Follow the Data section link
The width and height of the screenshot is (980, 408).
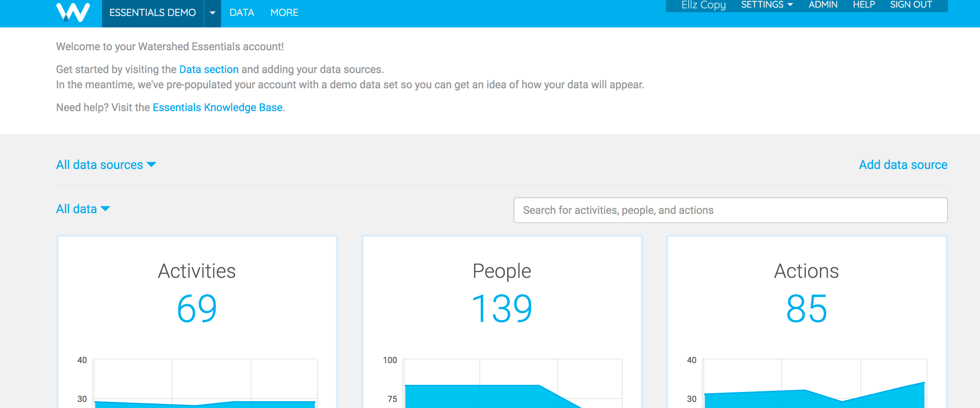[209, 69]
